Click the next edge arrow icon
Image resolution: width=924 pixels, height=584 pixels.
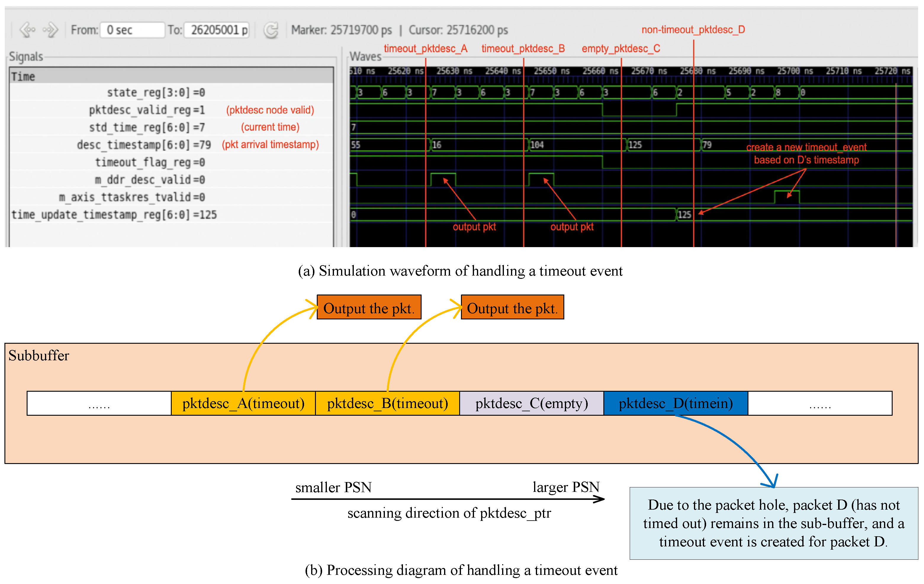click(x=51, y=30)
